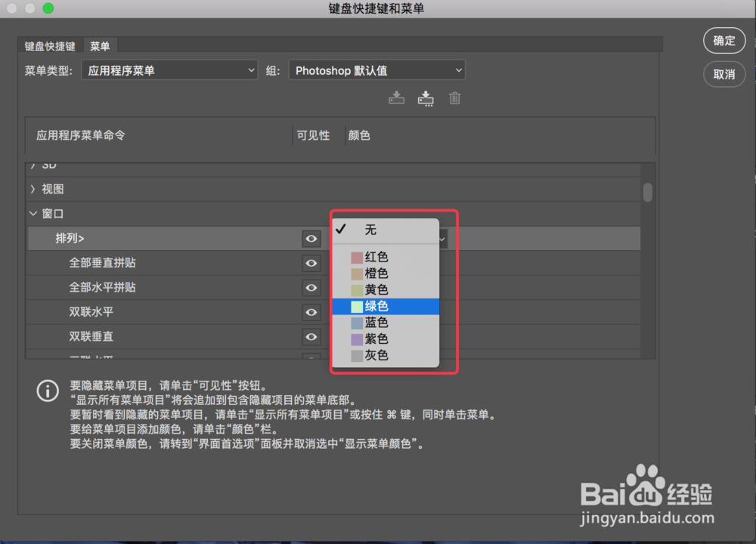Hide the 全部垂直拼贴 menu command

311,263
